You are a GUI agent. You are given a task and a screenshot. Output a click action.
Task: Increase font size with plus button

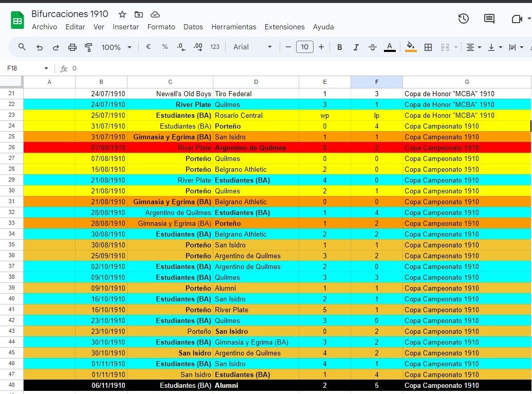321,47
